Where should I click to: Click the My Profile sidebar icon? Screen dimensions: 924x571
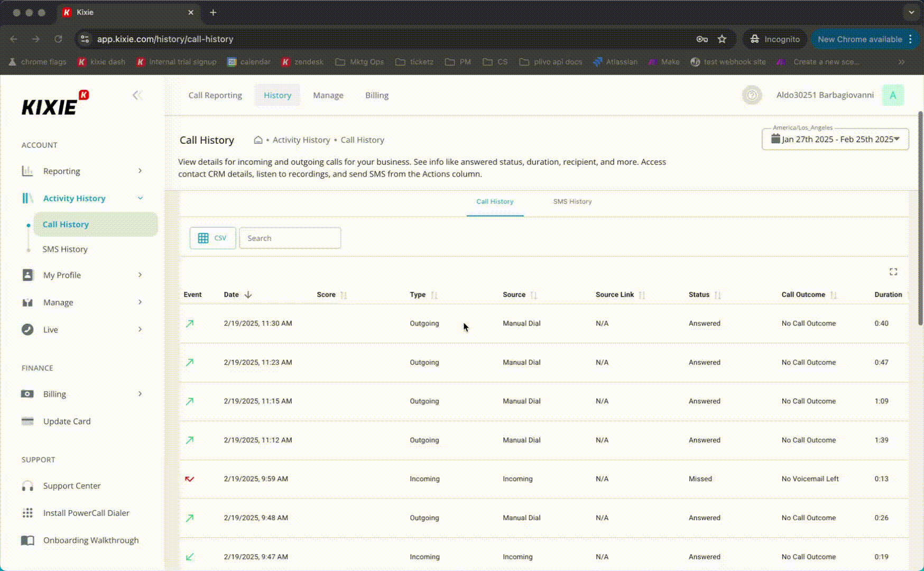[27, 275]
